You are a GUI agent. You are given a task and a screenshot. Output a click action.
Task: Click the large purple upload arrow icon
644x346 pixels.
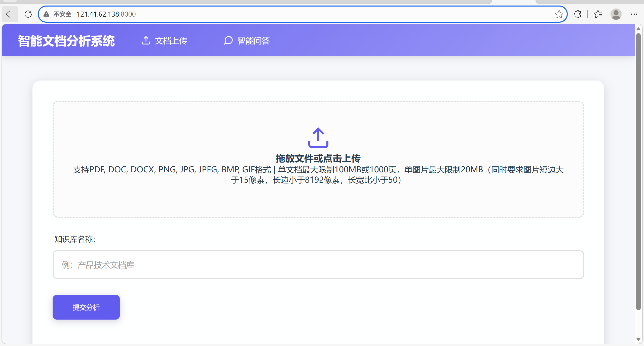click(x=318, y=137)
